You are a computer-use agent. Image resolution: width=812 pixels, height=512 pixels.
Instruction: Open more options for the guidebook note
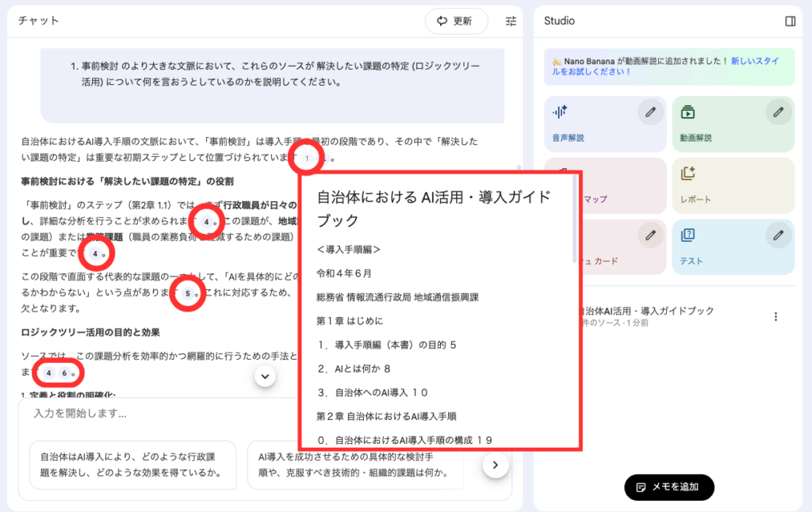point(776,316)
